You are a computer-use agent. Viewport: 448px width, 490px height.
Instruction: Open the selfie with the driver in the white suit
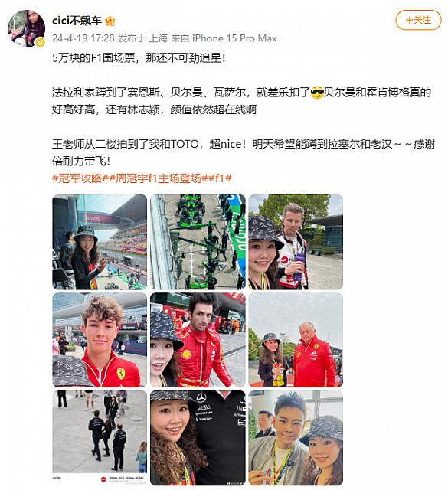coord(296,242)
